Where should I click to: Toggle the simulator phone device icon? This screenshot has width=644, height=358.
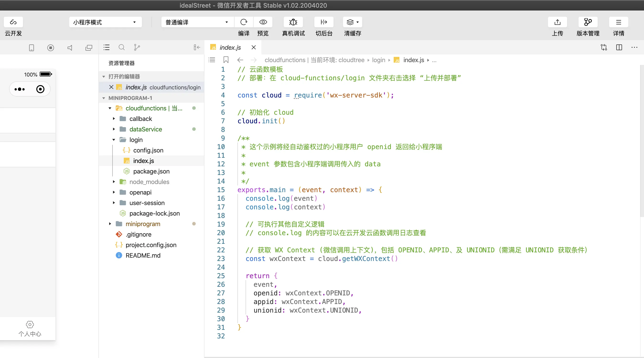32,48
